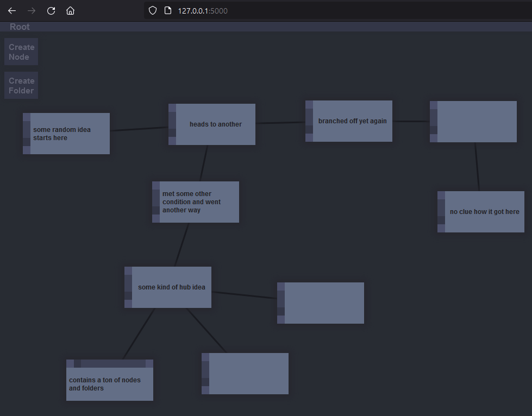Select the empty node at the bottom center

click(x=245, y=374)
